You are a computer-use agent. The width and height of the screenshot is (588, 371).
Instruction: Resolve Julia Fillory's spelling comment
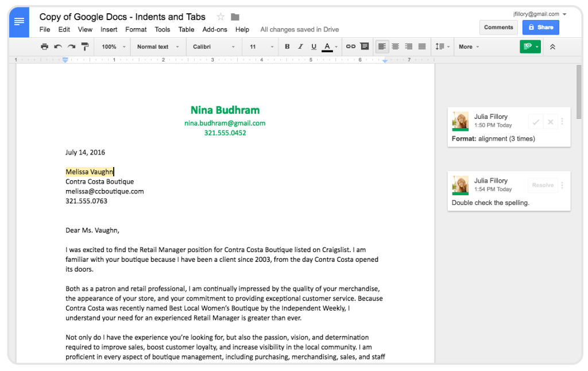(542, 184)
